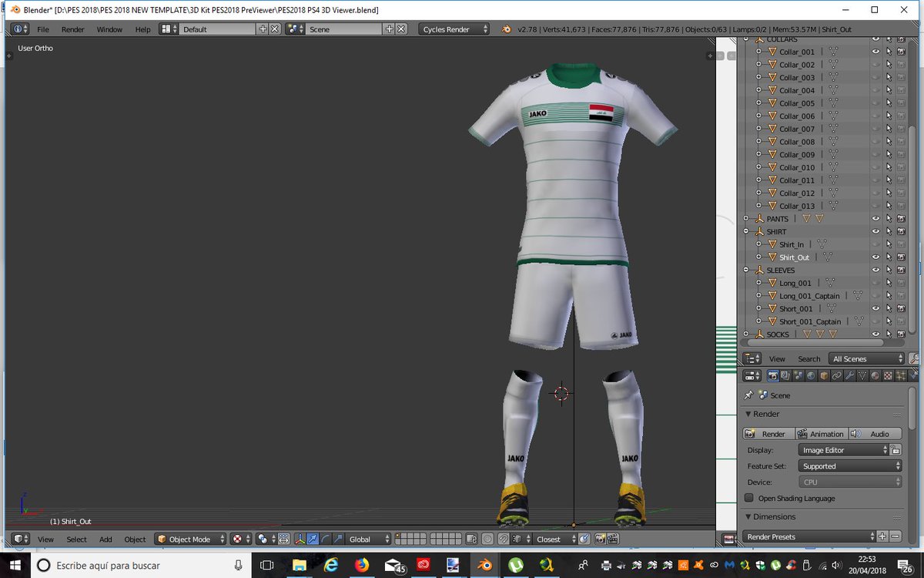The height and width of the screenshot is (578, 924).
Task: Open the Material sphere tab icon
Action: [x=875, y=376]
